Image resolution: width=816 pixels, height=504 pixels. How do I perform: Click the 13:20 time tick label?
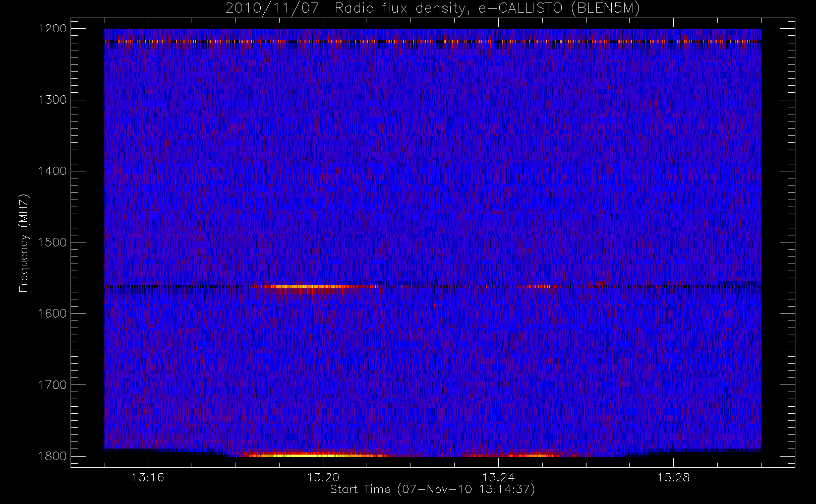pos(323,477)
